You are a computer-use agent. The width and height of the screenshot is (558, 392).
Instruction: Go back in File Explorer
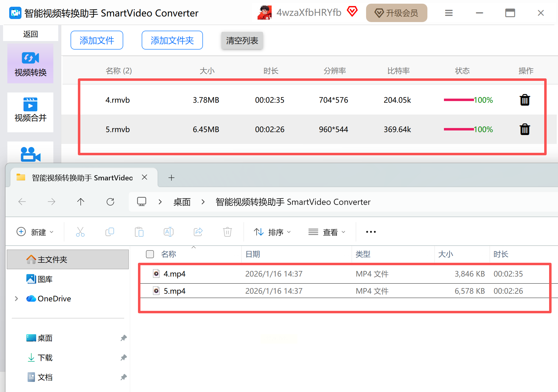(22, 202)
